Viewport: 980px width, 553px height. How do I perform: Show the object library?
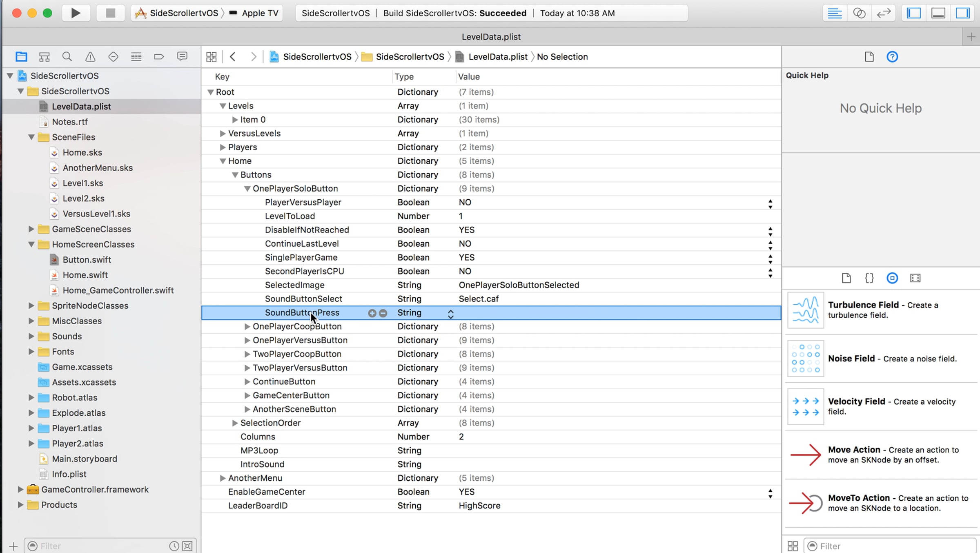892,278
